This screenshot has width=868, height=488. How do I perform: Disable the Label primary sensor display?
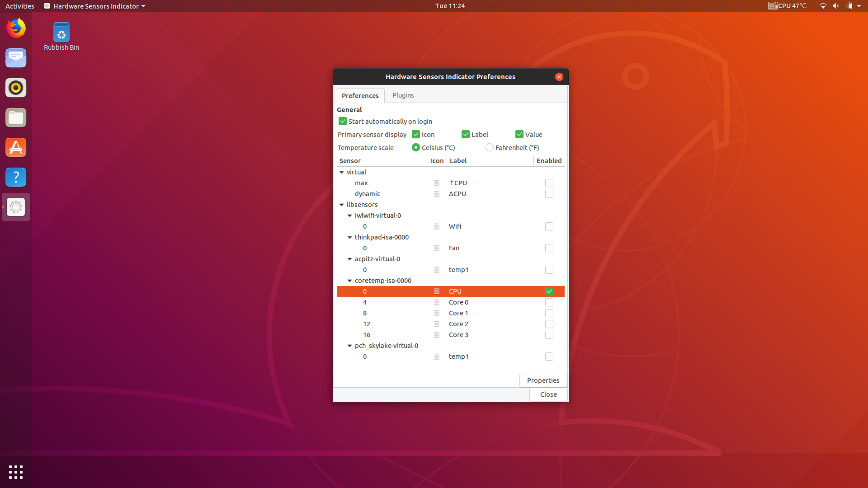coord(466,134)
